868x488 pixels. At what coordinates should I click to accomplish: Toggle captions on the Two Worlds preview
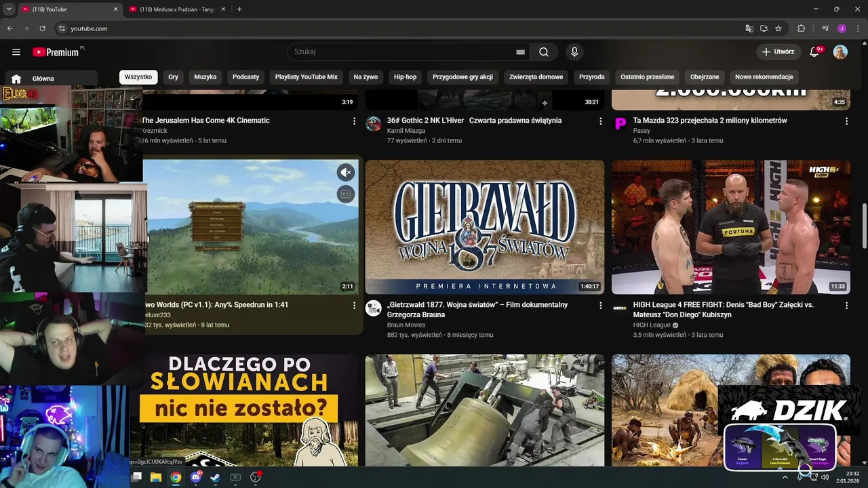[x=346, y=195]
